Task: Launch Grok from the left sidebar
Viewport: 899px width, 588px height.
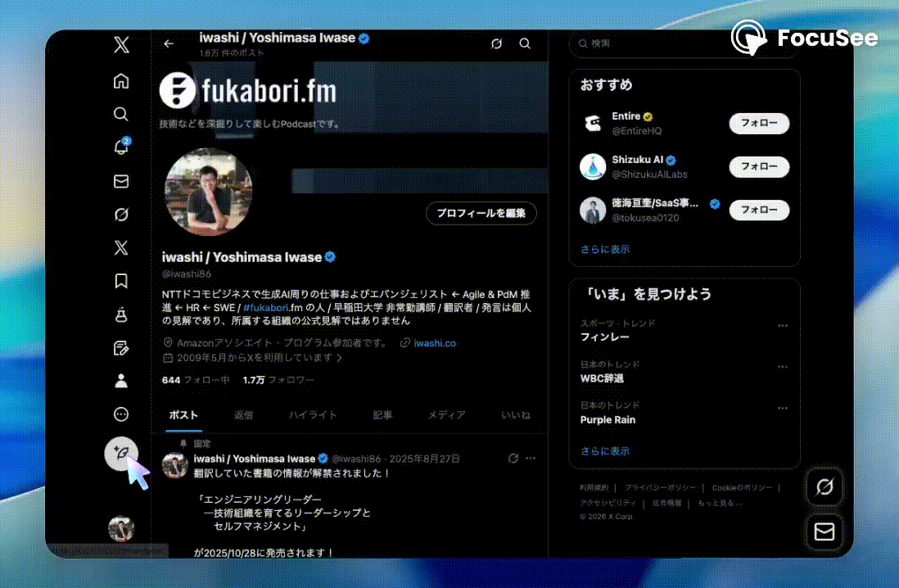Action: [x=120, y=214]
